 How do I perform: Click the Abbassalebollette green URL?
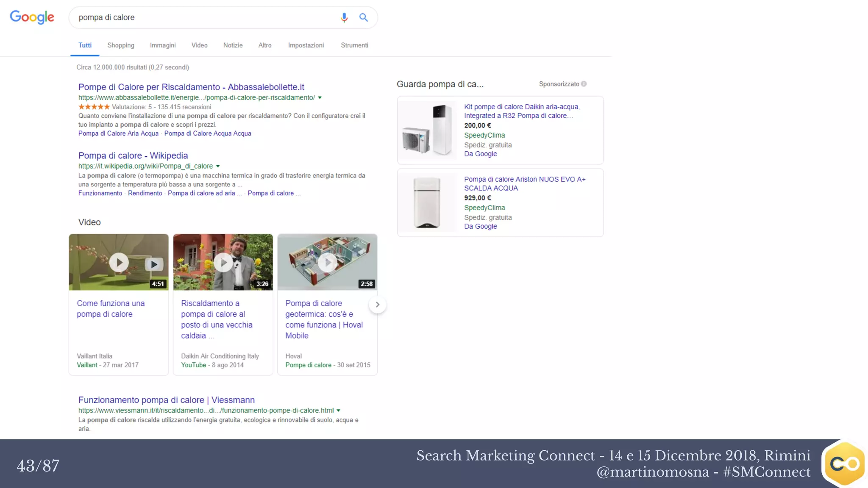coord(197,98)
